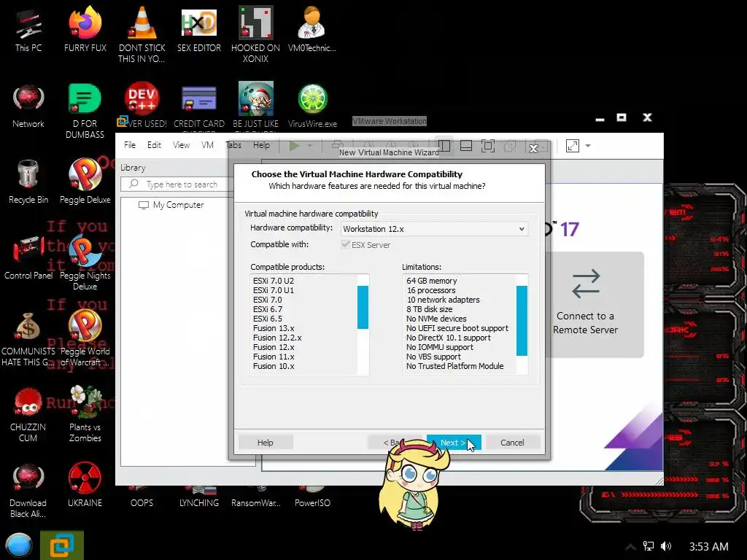Open dropdown arrow beside power on button
747x560 pixels.
(310, 146)
